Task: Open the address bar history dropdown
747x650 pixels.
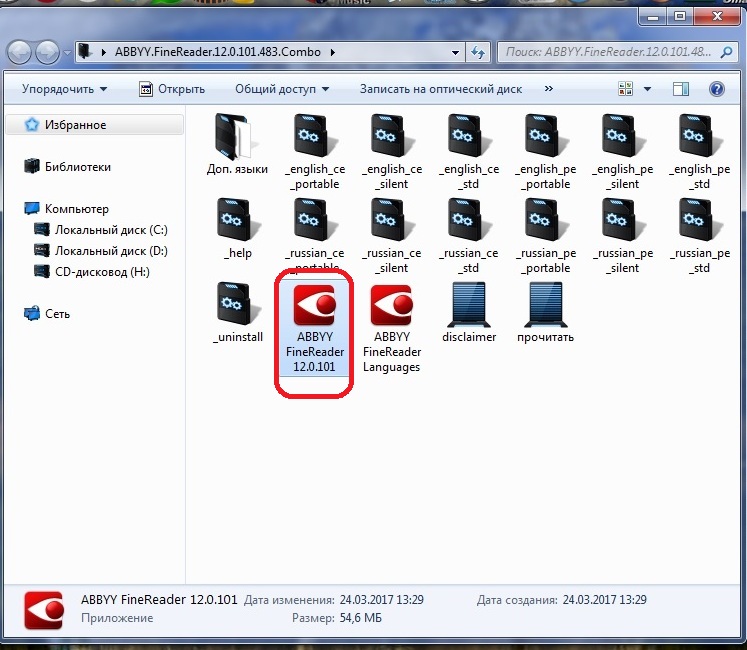Action: (455, 52)
